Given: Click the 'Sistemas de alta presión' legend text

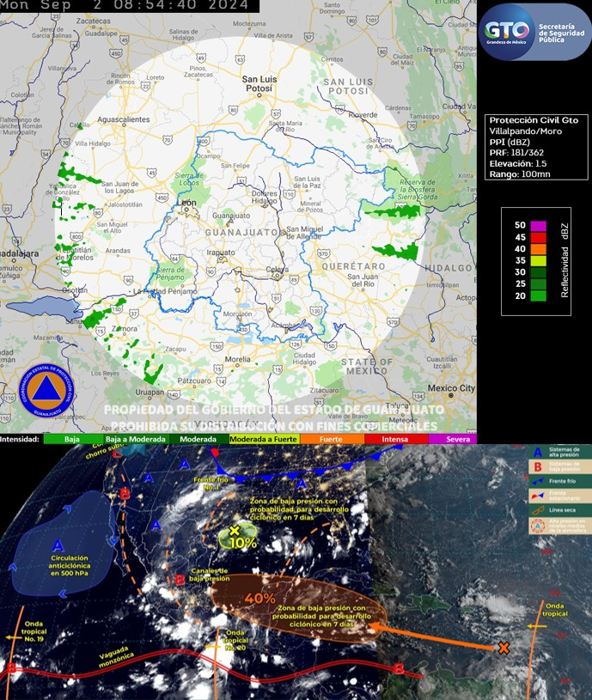Looking at the screenshot, I should pos(565,452).
